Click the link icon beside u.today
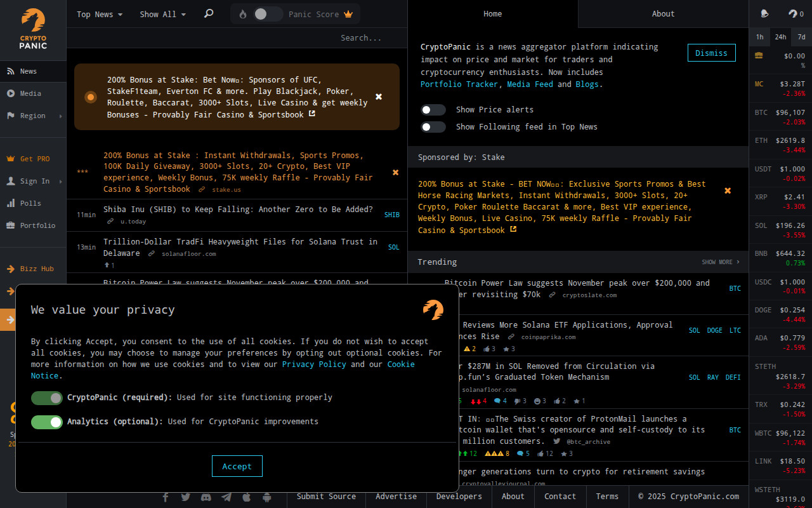The height and width of the screenshot is (508, 812). (110, 221)
